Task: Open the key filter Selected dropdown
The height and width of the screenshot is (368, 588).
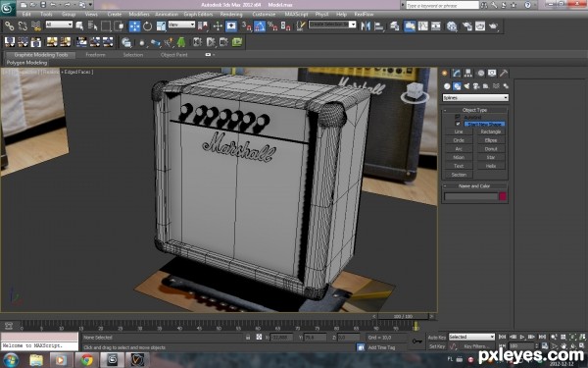Action: [x=471, y=337]
